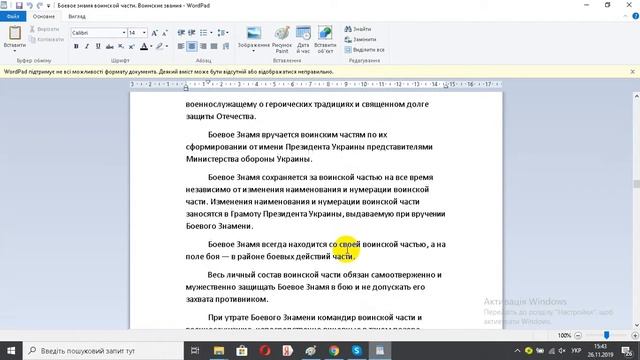Show hidden system tray icons
The height and width of the screenshot is (360, 640).
[x=517, y=351]
